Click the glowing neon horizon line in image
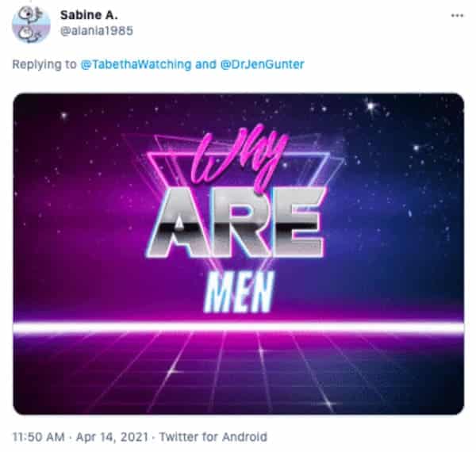 (x=239, y=328)
